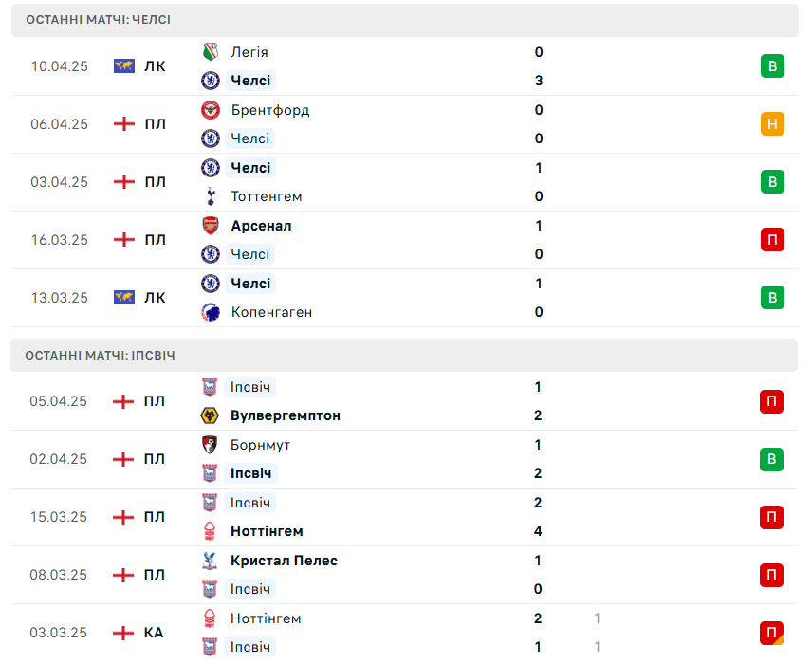Open the Вулвергемптон team link

tap(286, 415)
